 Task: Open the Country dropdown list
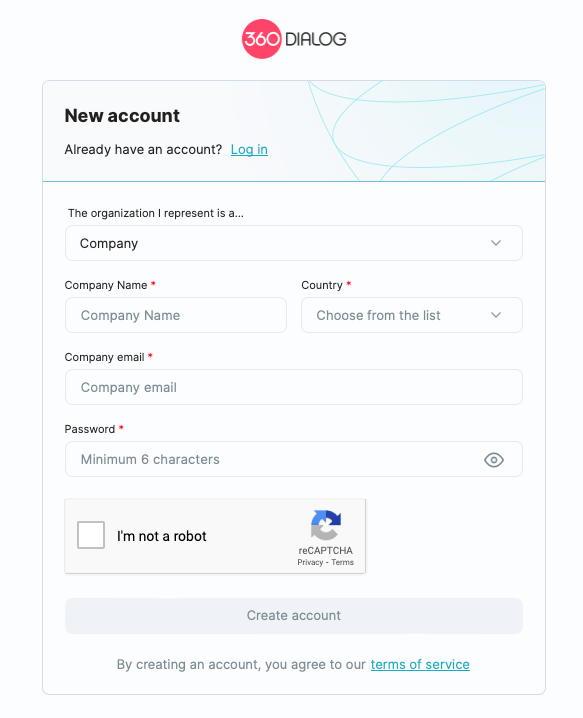pos(412,315)
